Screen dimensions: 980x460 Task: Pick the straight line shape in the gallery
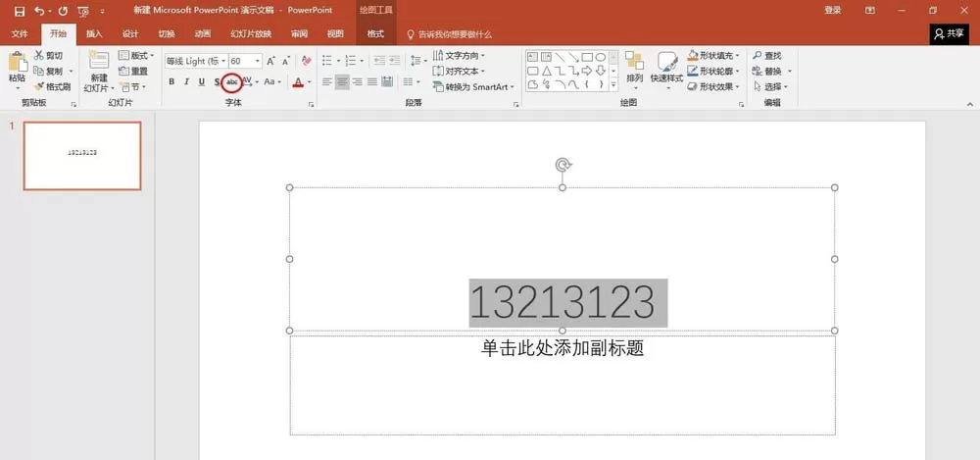560,57
